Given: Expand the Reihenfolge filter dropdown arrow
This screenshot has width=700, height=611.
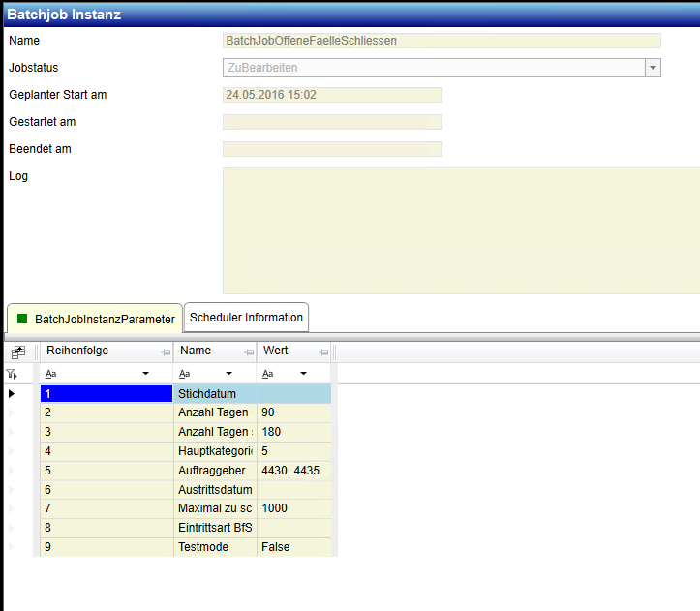Looking at the screenshot, I should point(146,374).
